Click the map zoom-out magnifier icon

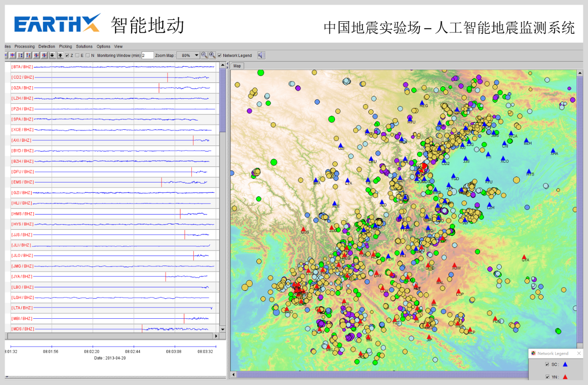point(205,55)
